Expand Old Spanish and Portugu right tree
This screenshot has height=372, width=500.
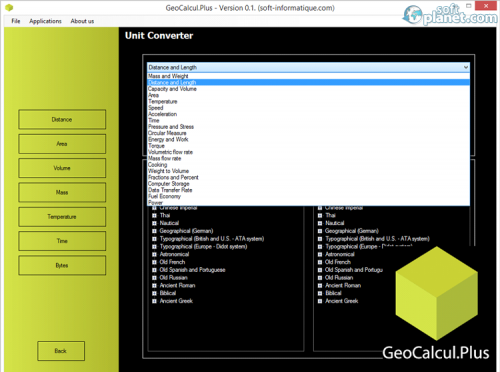tap(320, 270)
